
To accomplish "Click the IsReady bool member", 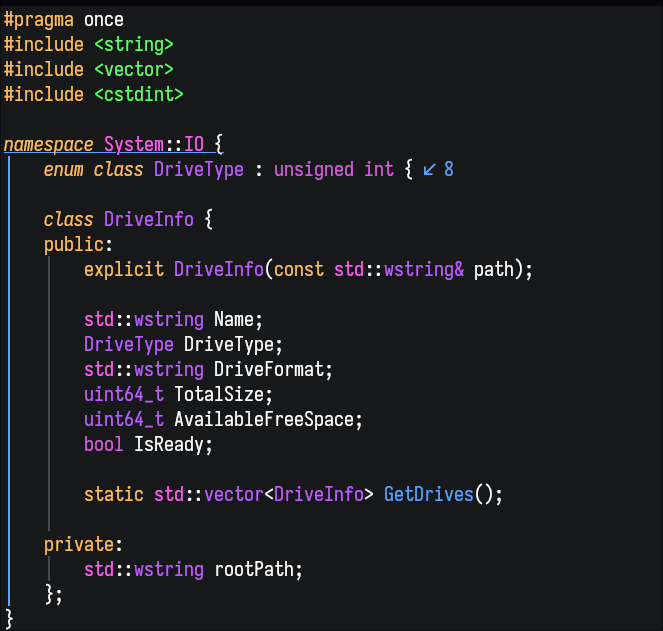I will [169, 444].
